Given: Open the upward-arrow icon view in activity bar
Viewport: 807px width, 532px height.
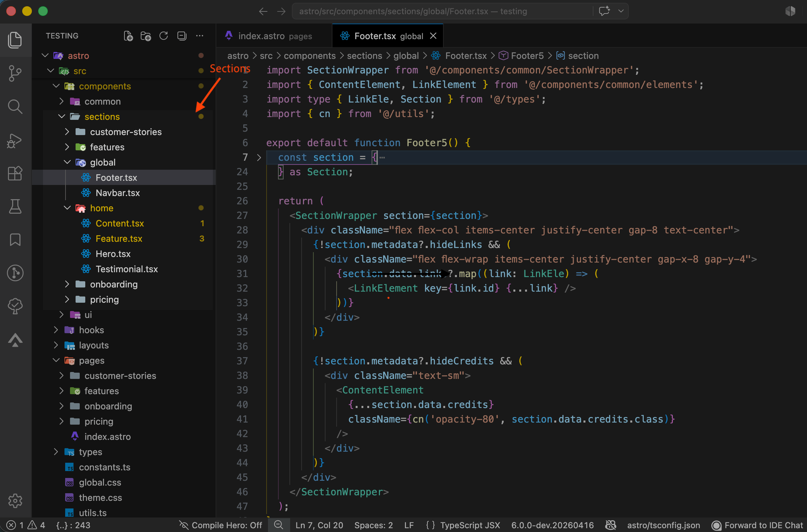Looking at the screenshot, I should pos(15,340).
